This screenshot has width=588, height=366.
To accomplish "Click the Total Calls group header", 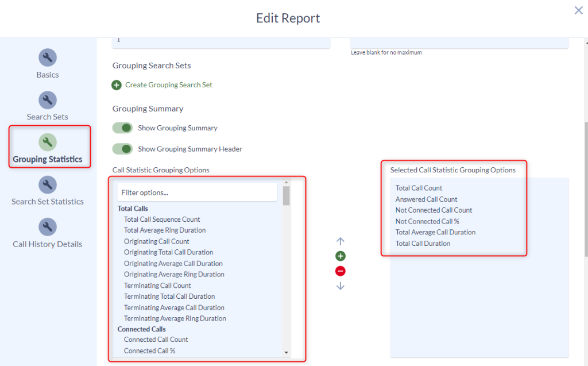I will [133, 209].
